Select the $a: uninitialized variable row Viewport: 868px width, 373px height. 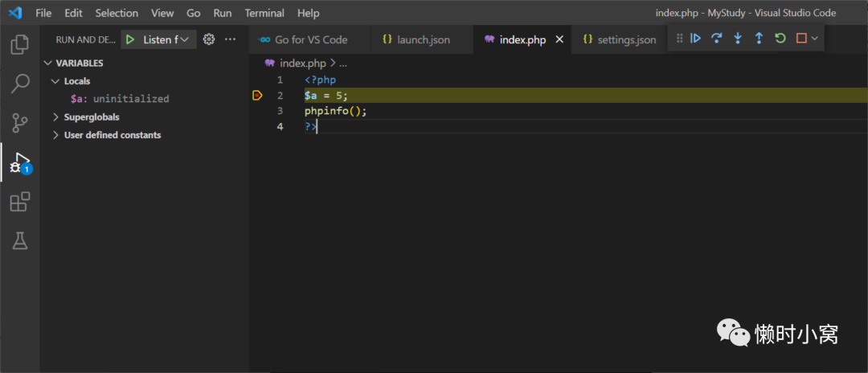[x=144, y=99]
